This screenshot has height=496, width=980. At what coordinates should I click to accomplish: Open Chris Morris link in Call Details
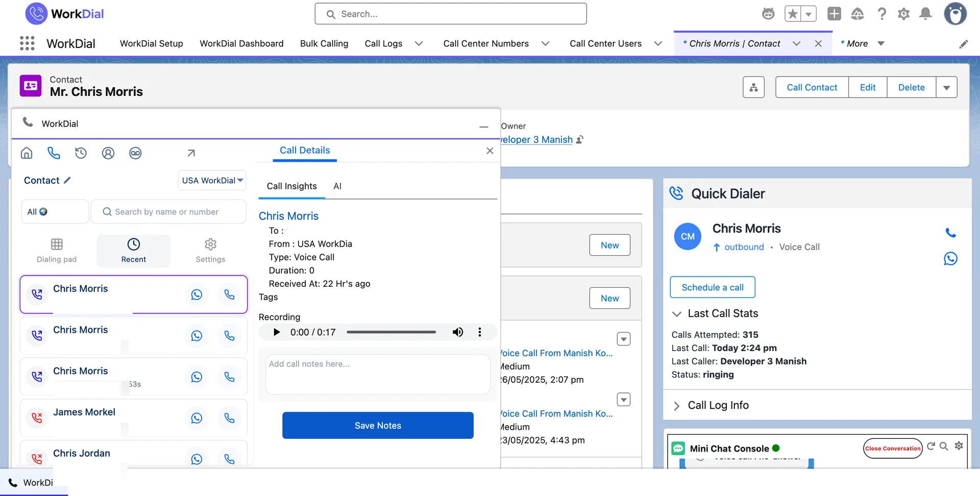(288, 216)
